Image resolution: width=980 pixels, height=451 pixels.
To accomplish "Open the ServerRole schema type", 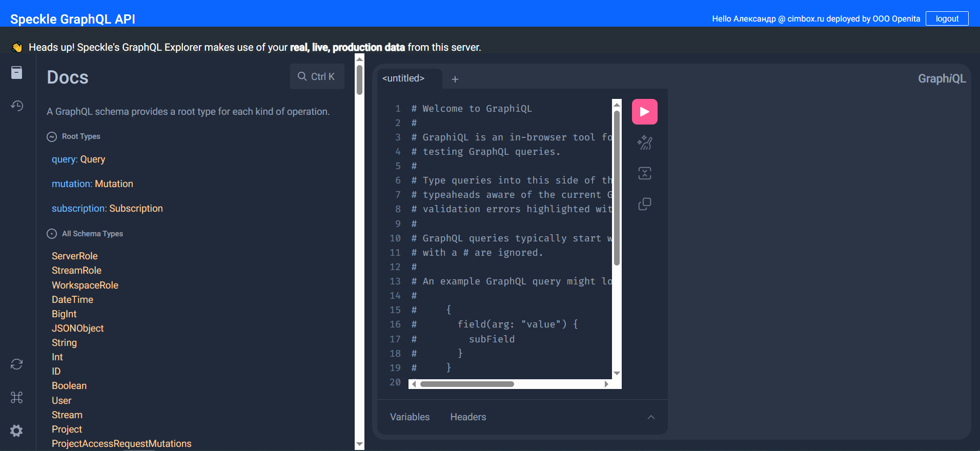I will click(x=74, y=256).
